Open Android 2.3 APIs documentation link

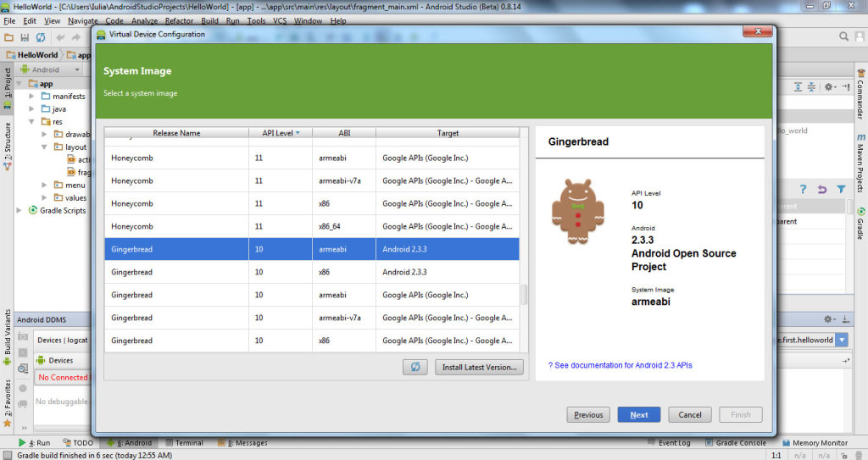click(620, 365)
